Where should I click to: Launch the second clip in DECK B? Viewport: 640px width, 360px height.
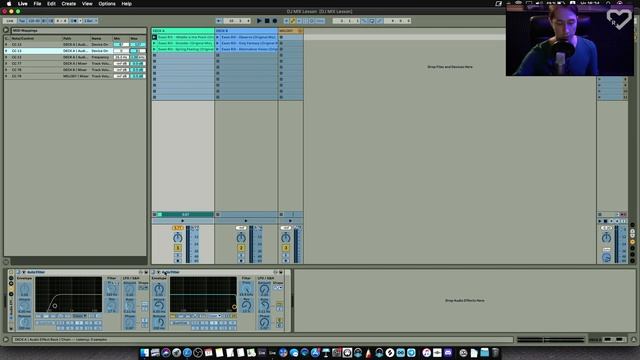pos(218,43)
